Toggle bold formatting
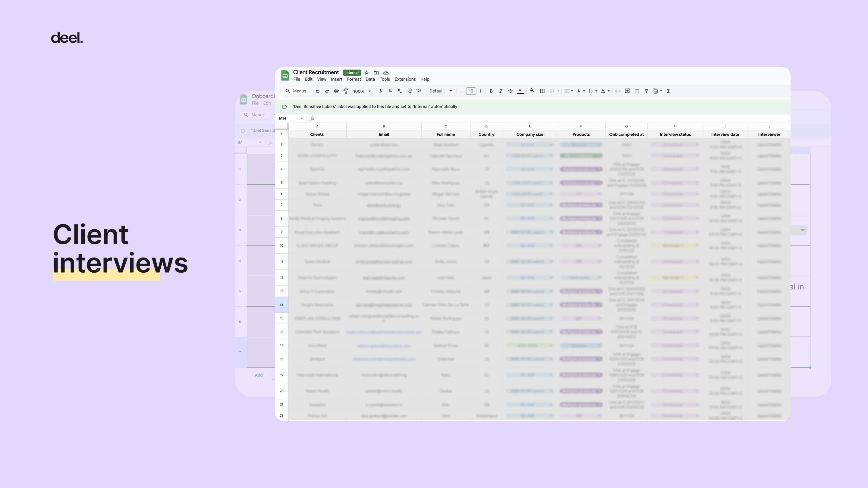868x488 pixels. pos(491,91)
